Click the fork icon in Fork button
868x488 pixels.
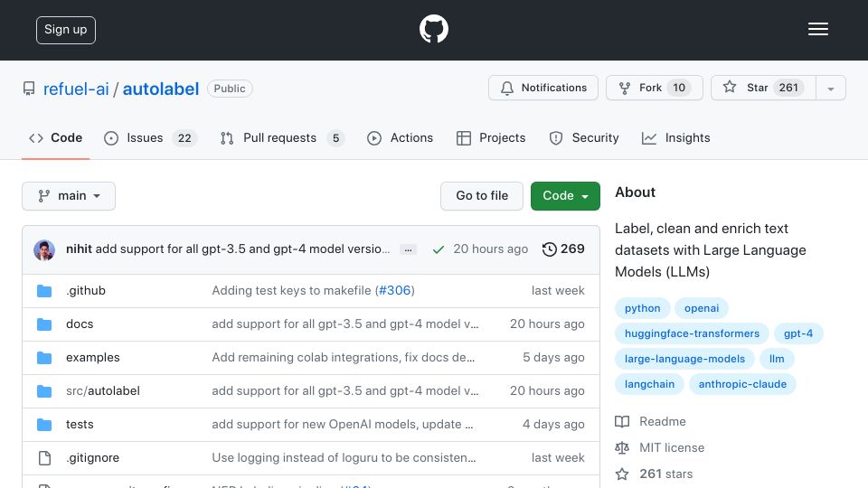coord(625,88)
